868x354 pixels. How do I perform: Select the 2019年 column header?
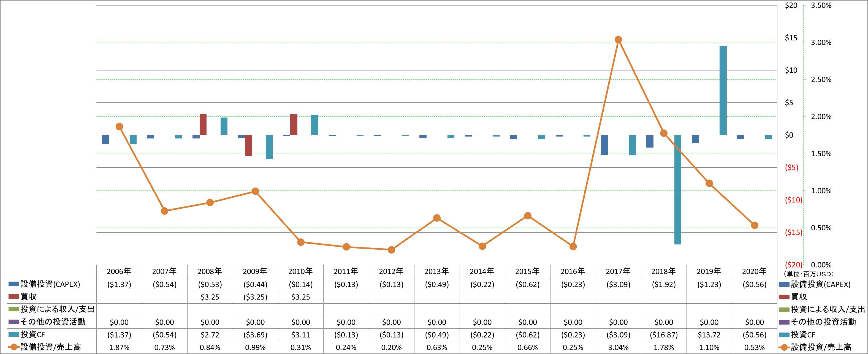709,271
